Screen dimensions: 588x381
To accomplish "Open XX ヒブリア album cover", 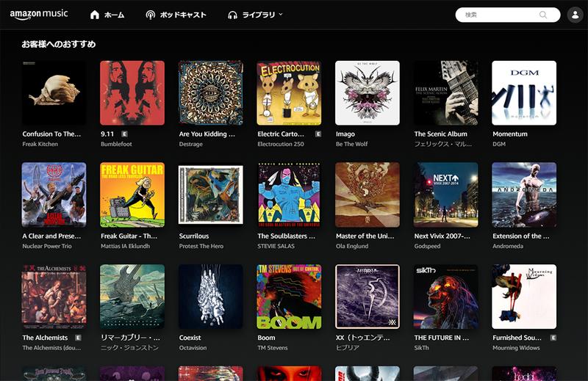I will pyautogui.click(x=367, y=297).
